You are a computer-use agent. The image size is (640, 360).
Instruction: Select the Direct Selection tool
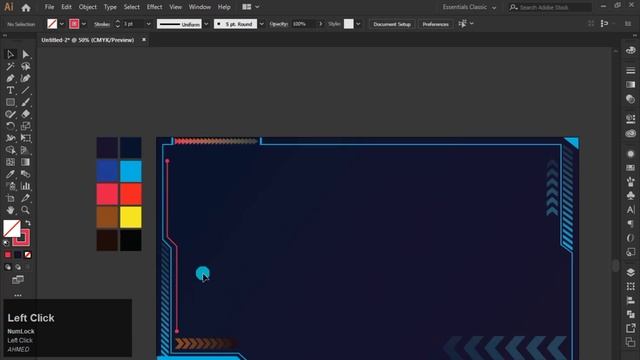point(26,54)
